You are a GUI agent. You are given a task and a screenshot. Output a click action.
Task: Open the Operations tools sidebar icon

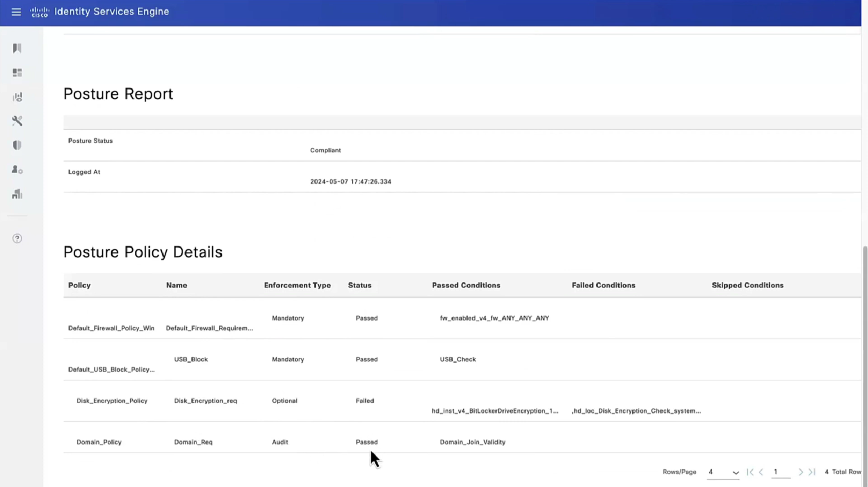point(17,121)
